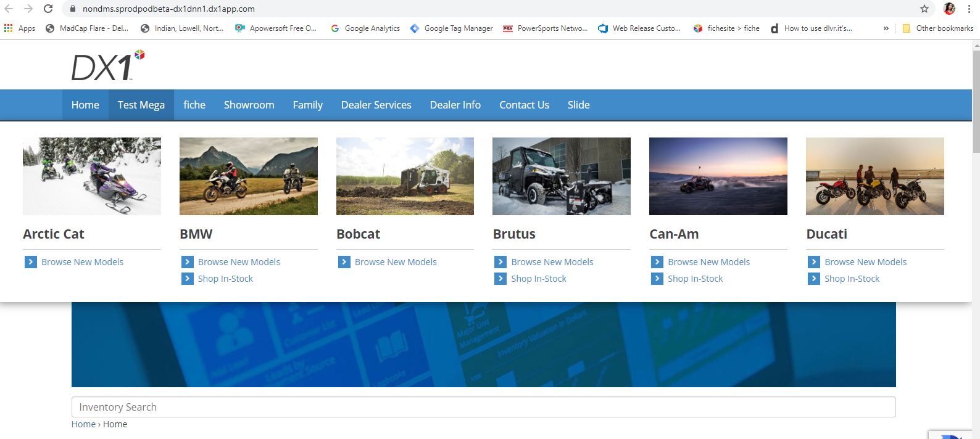
Task: Click the Brutus heading
Action: coord(514,234)
